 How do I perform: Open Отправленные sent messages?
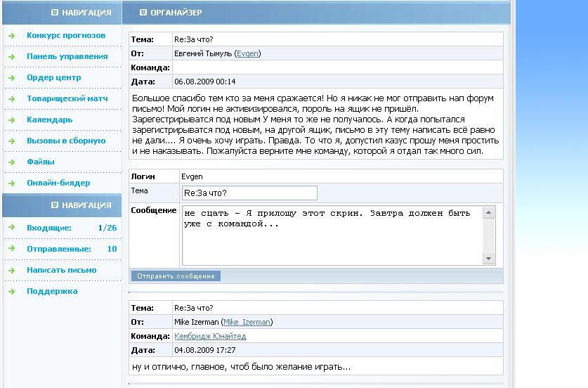click(x=59, y=249)
